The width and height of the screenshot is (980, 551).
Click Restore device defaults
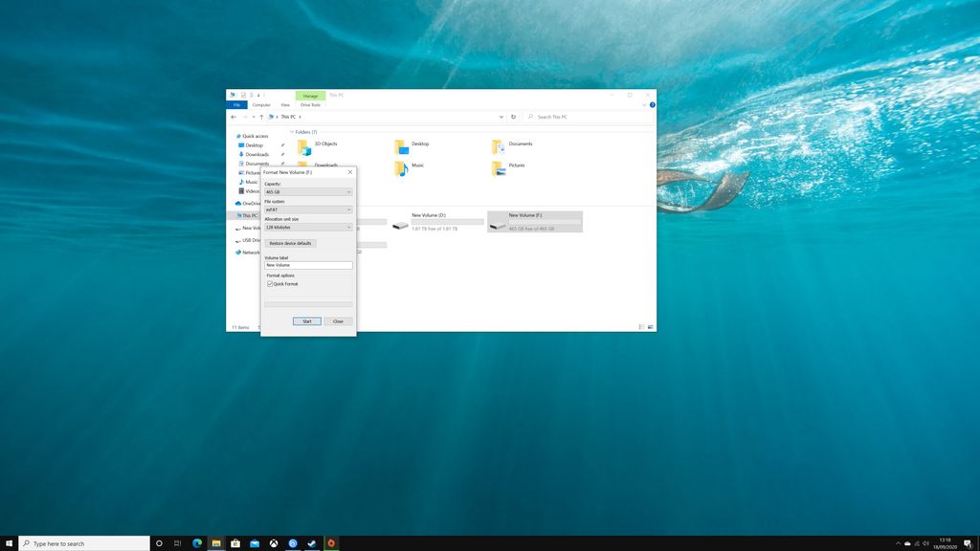pos(290,243)
